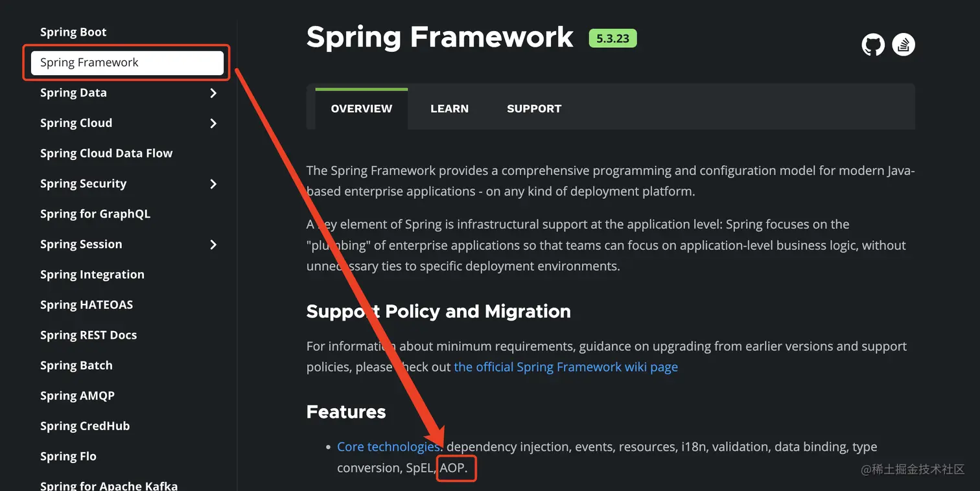
Task: Expand the Spring Cloud submenu chevron
Action: click(213, 123)
